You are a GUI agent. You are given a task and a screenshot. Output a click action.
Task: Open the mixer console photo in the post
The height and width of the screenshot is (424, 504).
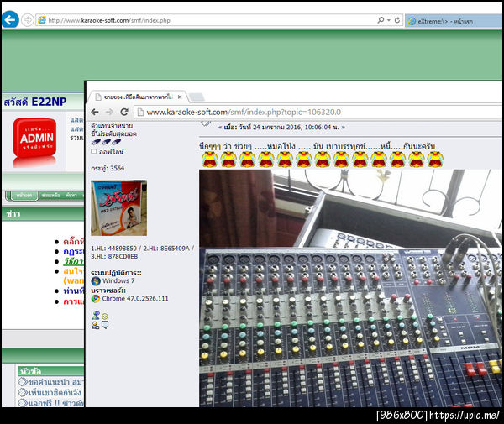(x=350, y=288)
